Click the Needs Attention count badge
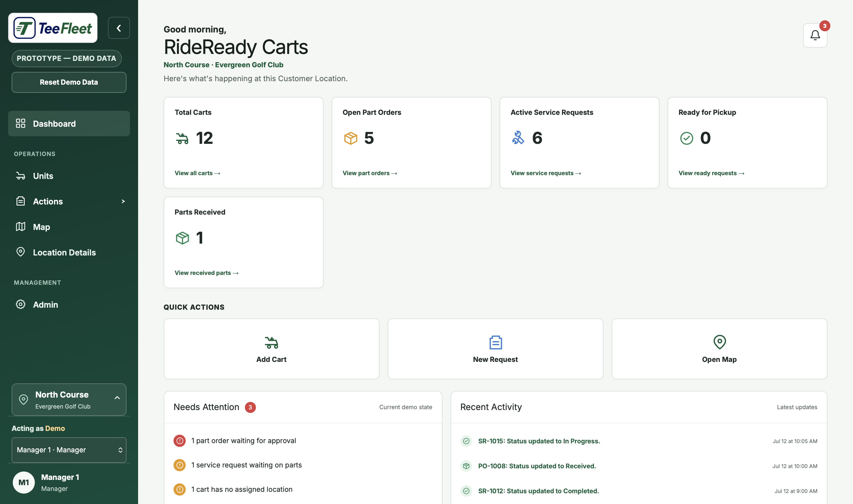Image resolution: width=853 pixels, height=504 pixels. pos(250,407)
